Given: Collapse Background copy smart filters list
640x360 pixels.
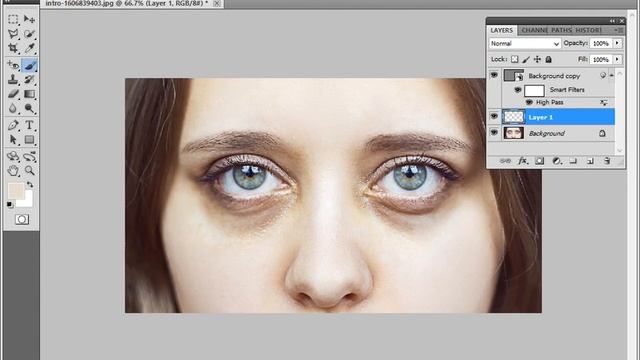Looking at the screenshot, I should [611, 76].
